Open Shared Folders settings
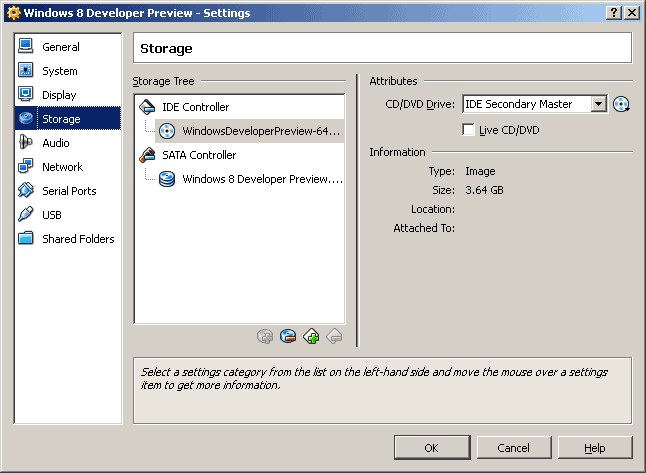 (x=68, y=238)
